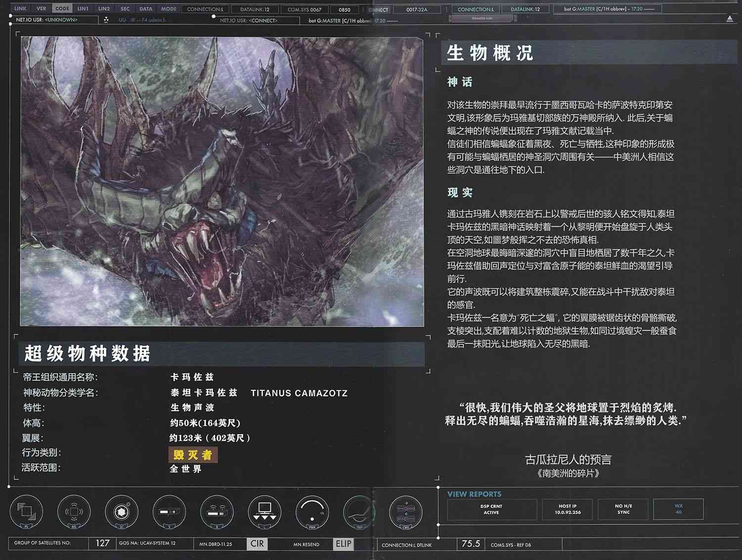Open the DATA tab
The image size is (742, 560).
(146, 8)
